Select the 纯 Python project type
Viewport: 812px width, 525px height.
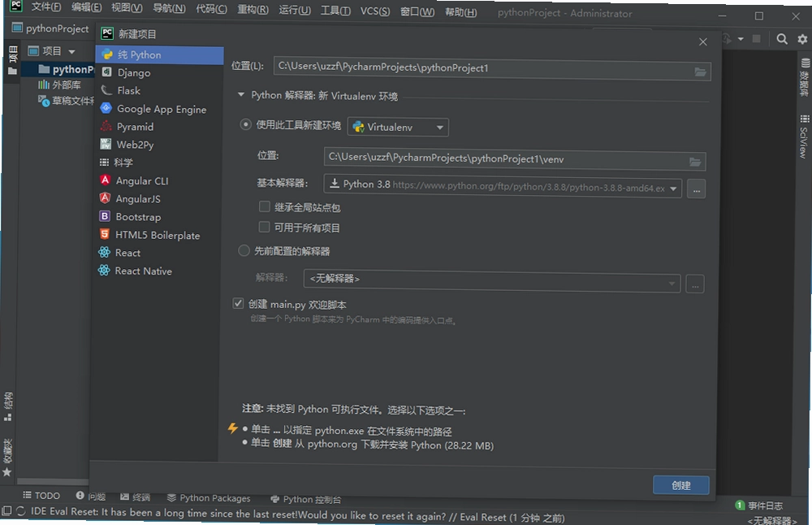click(x=159, y=55)
